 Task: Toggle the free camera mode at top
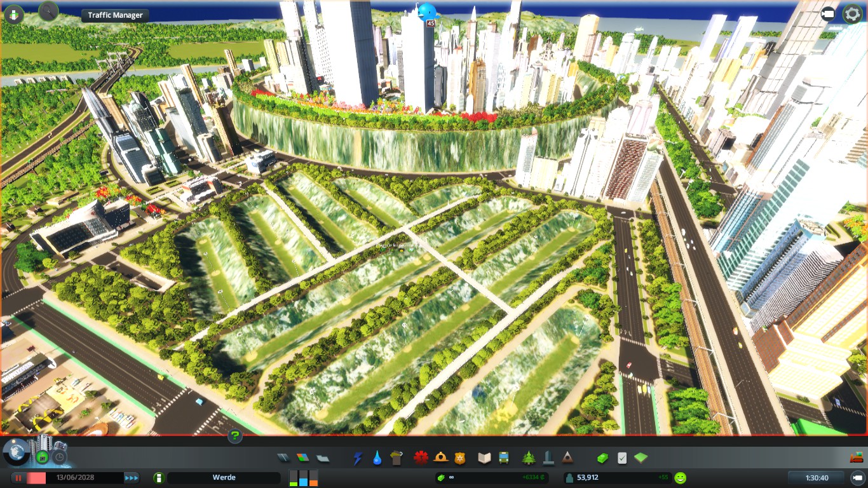point(828,13)
